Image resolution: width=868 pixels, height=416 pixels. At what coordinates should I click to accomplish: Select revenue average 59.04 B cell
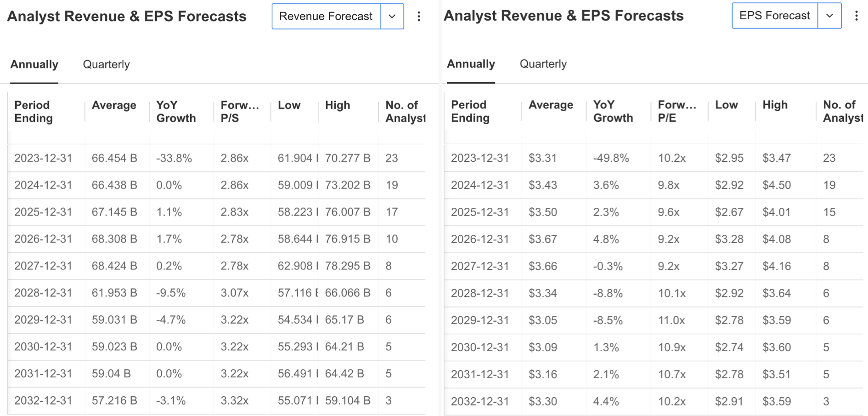coord(111,373)
